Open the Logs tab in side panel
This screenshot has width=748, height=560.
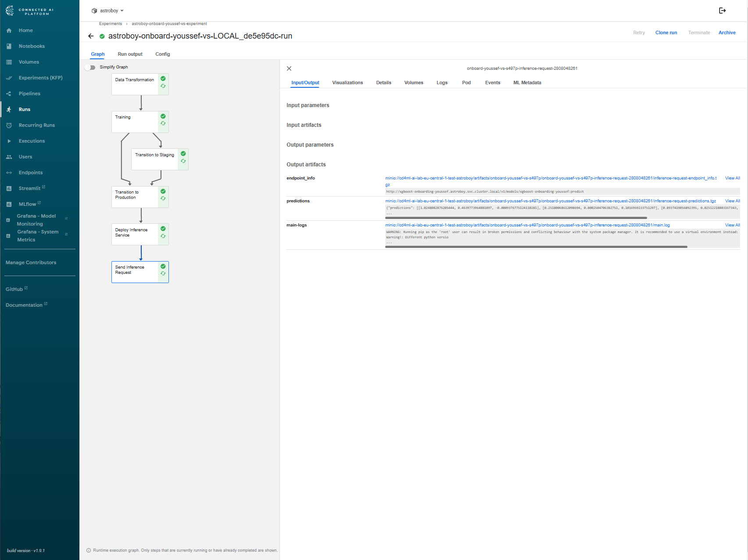442,83
